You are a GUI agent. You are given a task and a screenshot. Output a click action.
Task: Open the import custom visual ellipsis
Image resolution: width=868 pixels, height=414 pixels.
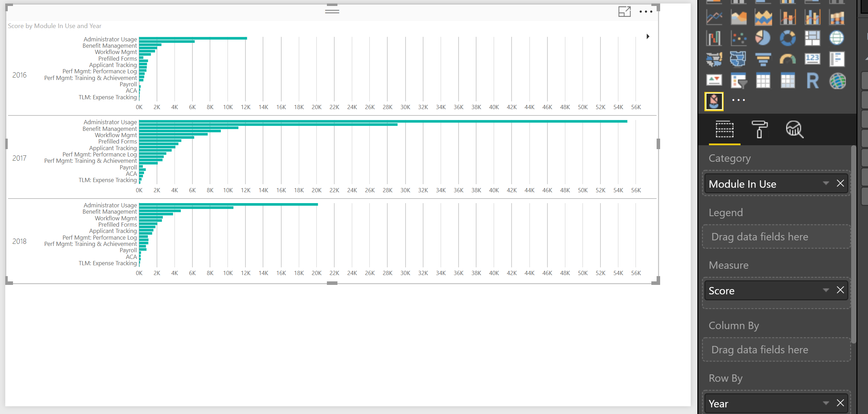738,100
